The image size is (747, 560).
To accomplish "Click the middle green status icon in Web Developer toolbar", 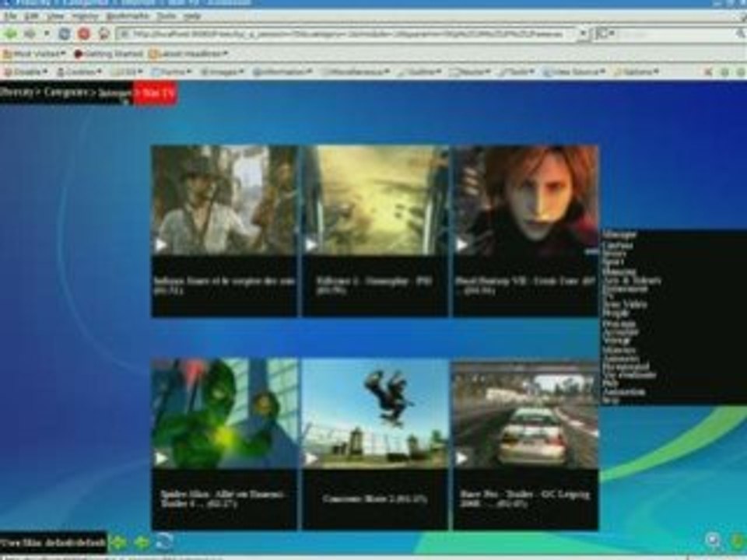I will point(724,72).
